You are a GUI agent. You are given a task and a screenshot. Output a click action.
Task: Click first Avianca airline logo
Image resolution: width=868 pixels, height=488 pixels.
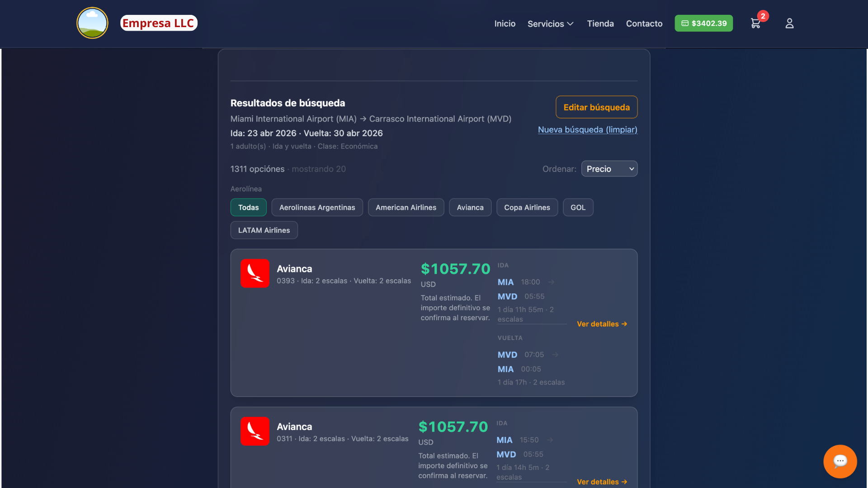255,273
